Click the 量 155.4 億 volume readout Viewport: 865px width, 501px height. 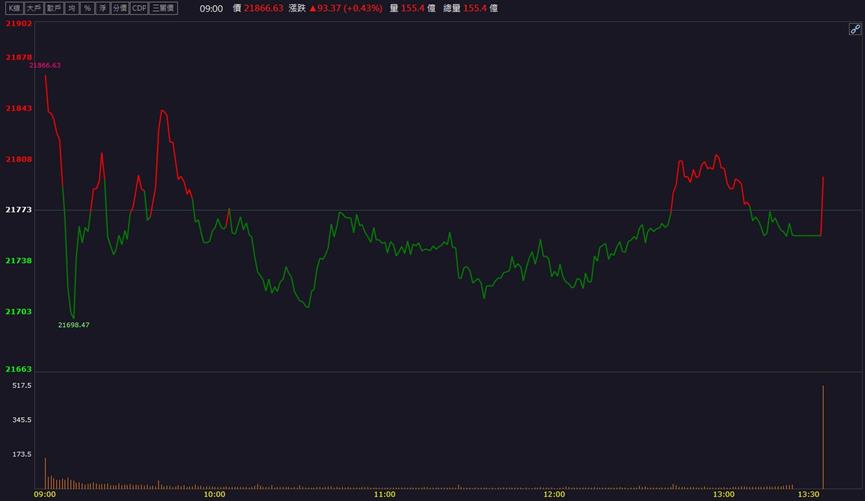point(413,8)
